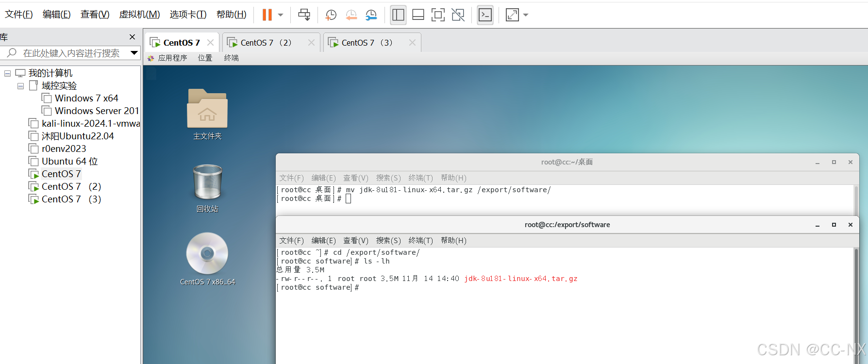The width and height of the screenshot is (868, 364).
Task: Open 文件(F) in the 桌面 terminal window
Action: (291, 178)
